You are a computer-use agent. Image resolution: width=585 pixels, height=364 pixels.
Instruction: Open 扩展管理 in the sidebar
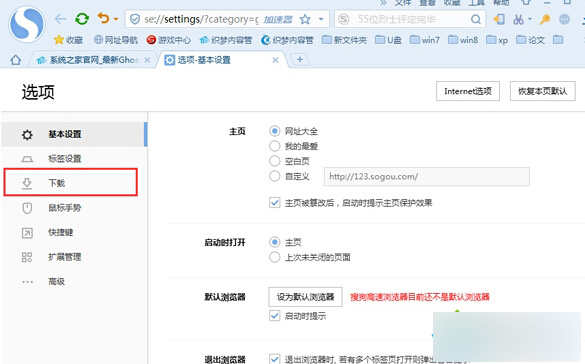click(x=74, y=257)
